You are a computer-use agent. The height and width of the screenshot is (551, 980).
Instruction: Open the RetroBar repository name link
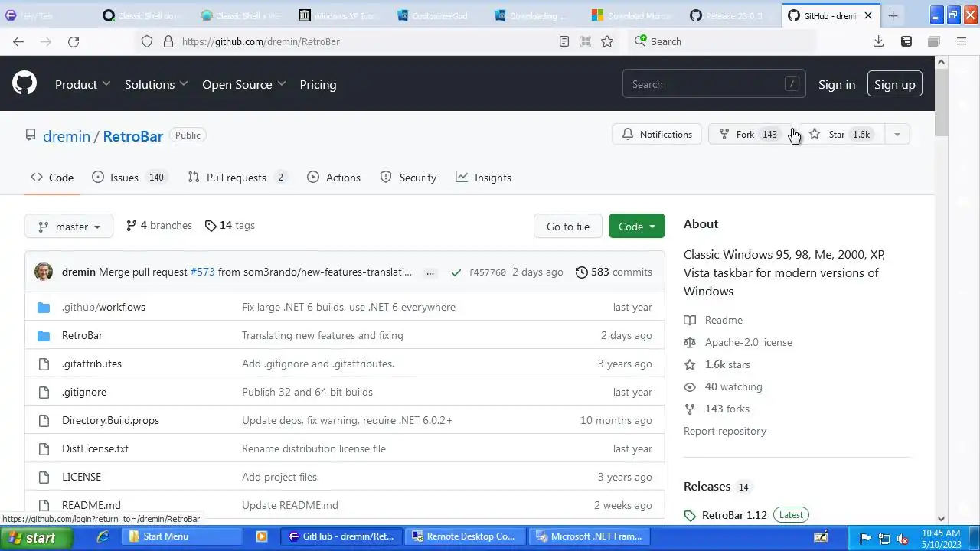[133, 135]
